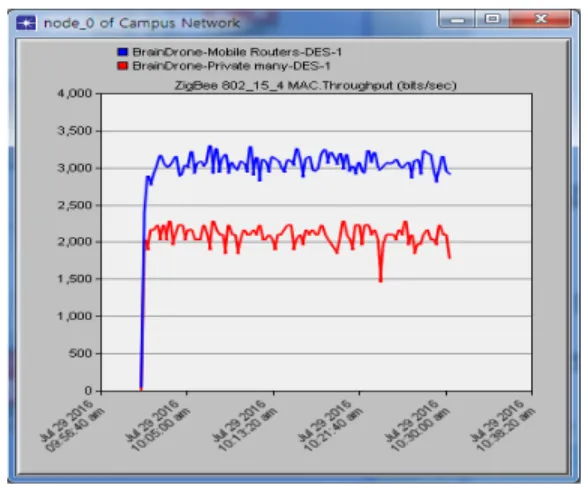Click the 0 y-axis label
The height and width of the screenshot is (488, 585).
(x=88, y=391)
